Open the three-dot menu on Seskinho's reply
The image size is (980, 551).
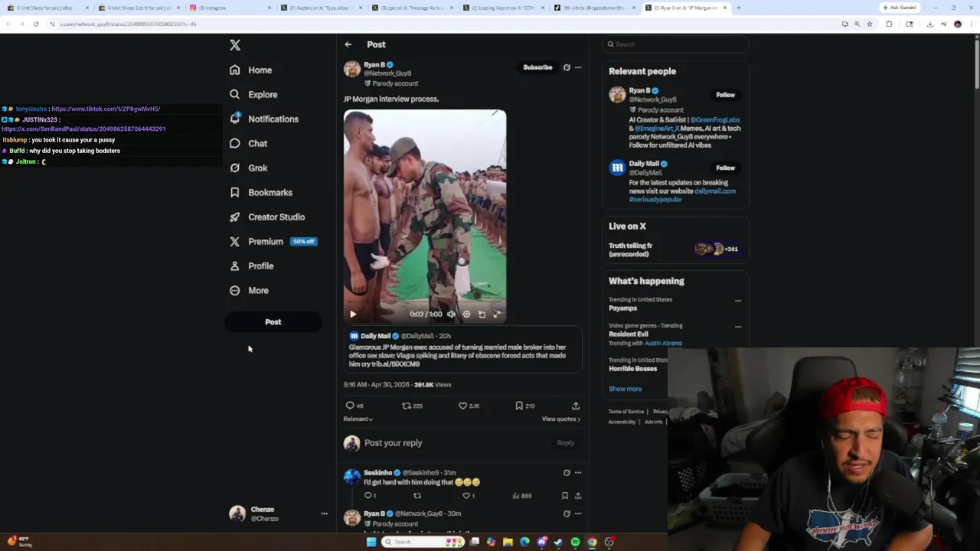578,473
